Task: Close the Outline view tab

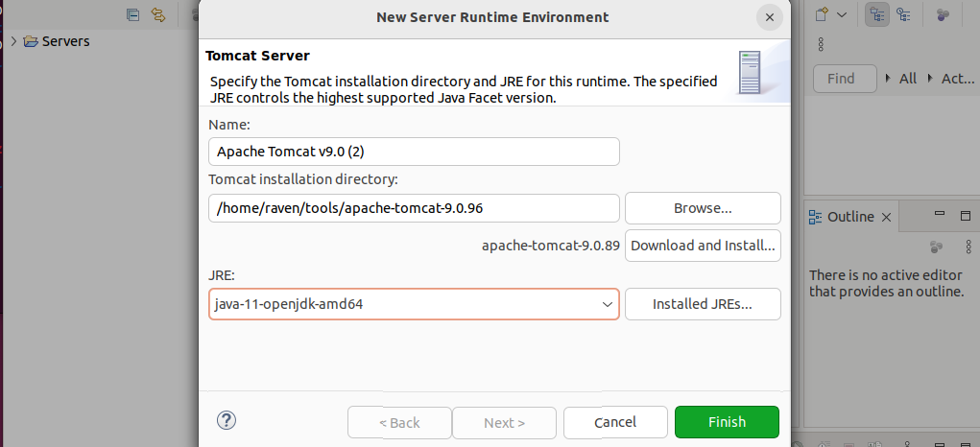Action: pos(886,217)
